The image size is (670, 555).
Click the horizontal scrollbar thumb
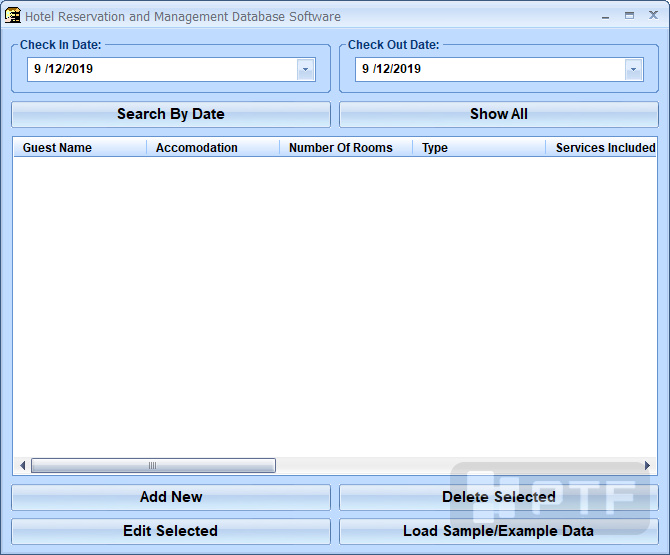[x=153, y=465]
